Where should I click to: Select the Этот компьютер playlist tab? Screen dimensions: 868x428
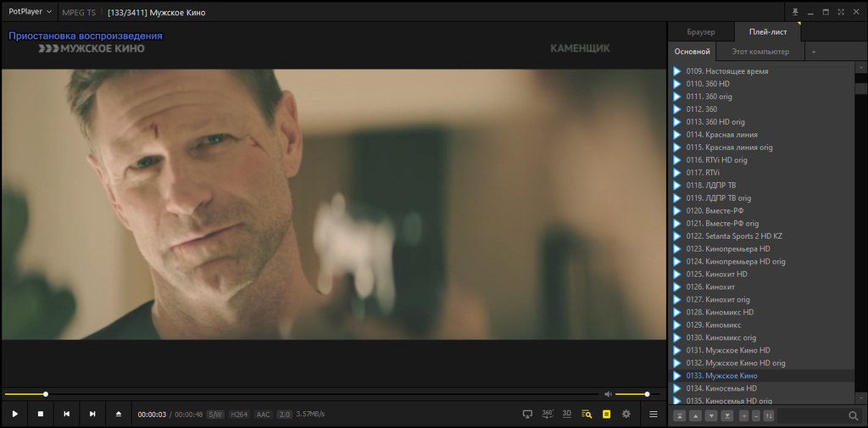tap(760, 52)
